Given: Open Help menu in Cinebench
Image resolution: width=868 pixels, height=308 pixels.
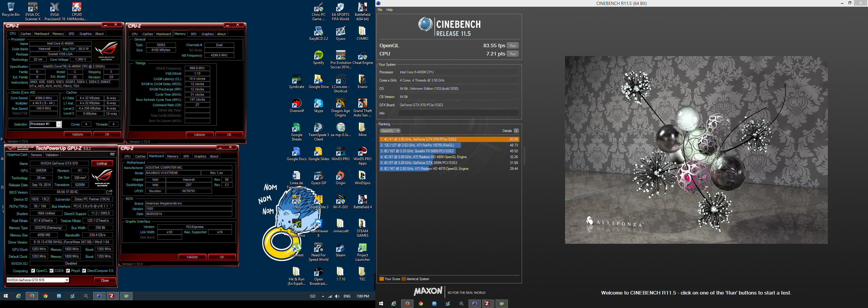Looking at the screenshot, I should tap(389, 10).
